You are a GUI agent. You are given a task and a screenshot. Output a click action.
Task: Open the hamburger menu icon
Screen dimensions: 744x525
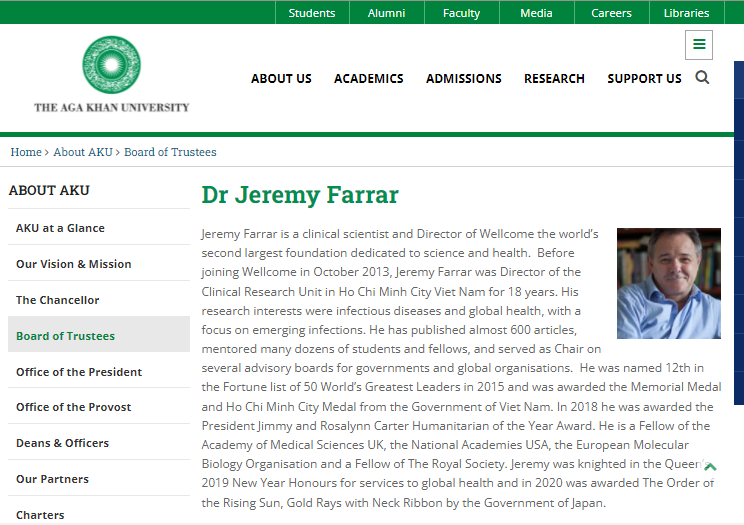click(x=698, y=45)
